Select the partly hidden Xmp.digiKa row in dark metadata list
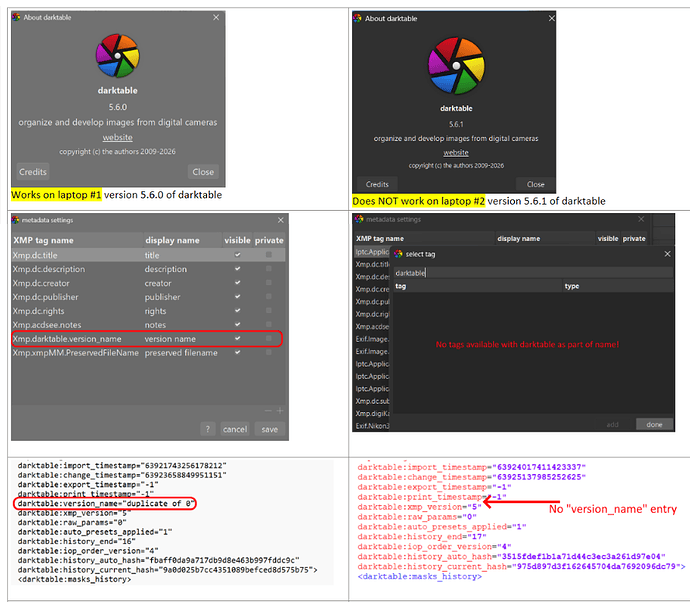 click(x=372, y=413)
